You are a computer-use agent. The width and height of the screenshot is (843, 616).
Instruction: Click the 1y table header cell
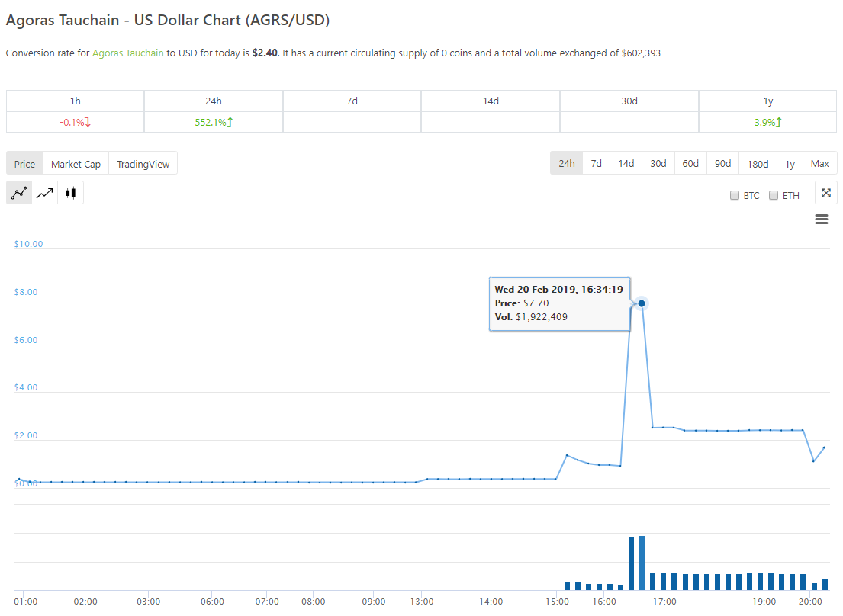767,101
